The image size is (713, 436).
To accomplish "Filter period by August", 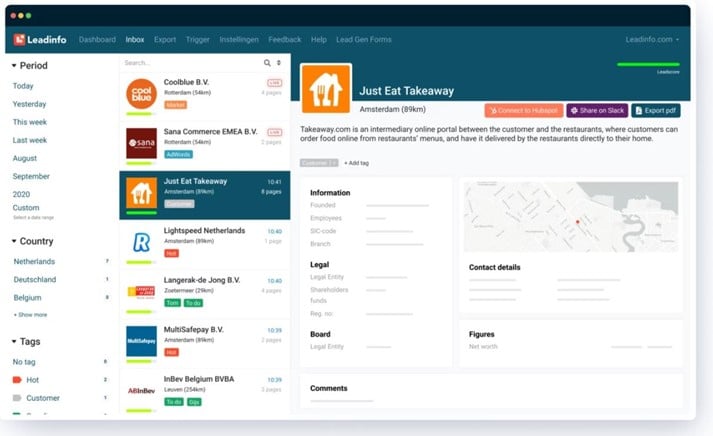I will click(25, 158).
